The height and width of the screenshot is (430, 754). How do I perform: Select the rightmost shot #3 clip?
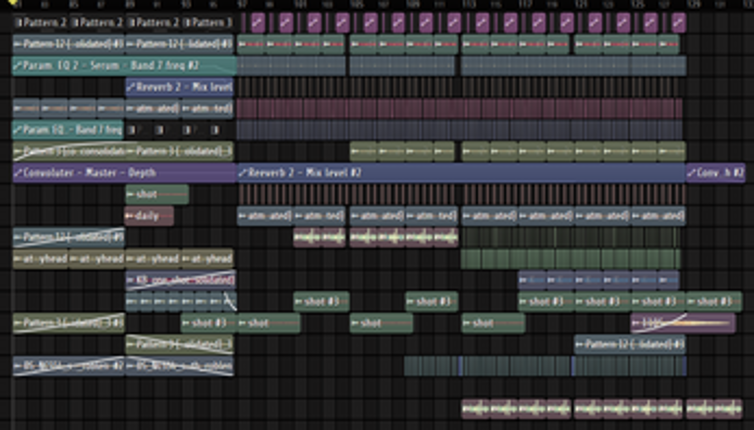(714, 302)
